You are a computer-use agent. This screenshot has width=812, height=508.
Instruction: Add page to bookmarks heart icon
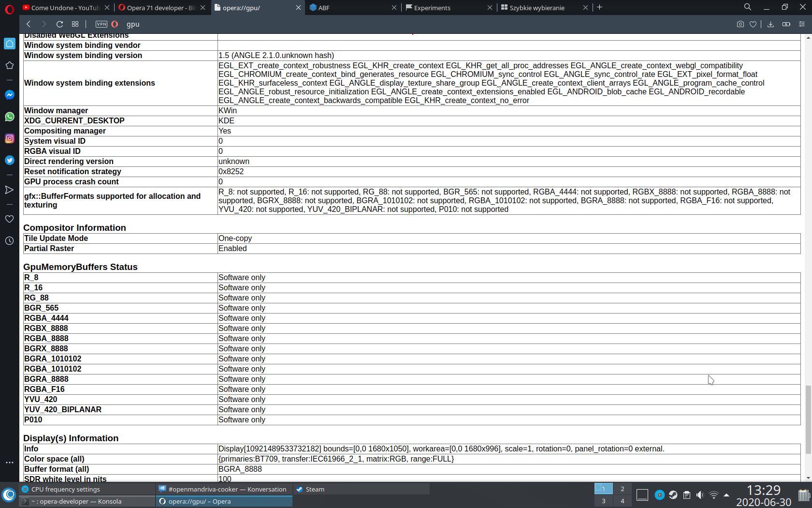pos(753,24)
